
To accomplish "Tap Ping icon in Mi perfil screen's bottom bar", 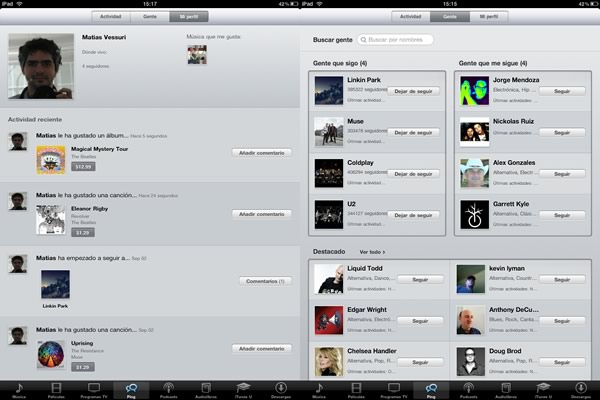I will pos(131,390).
